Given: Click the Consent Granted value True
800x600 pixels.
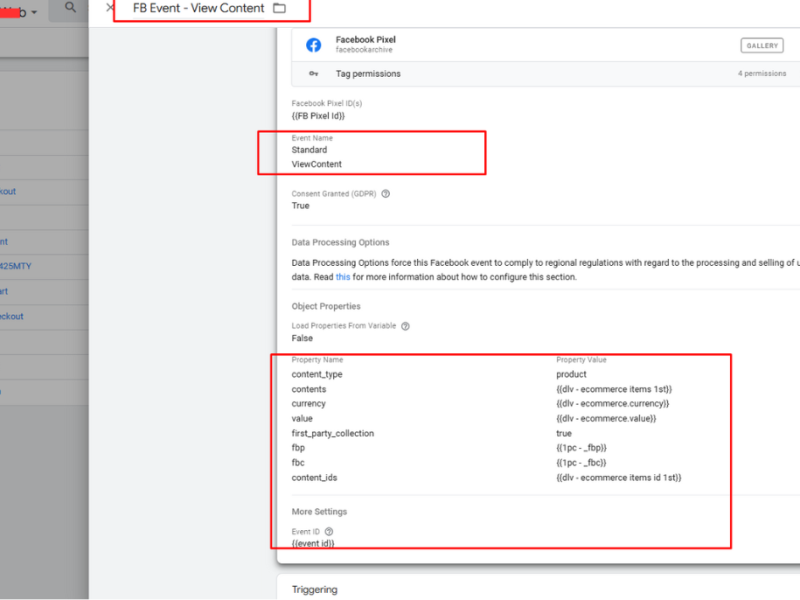Looking at the screenshot, I should (x=300, y=206).
